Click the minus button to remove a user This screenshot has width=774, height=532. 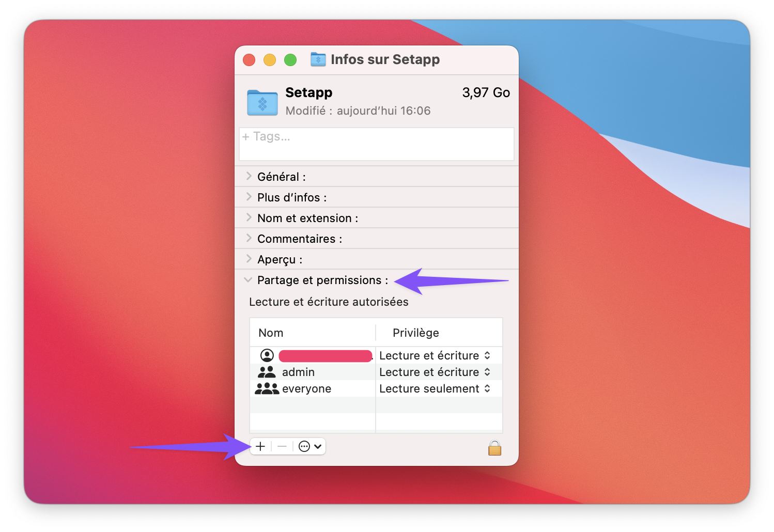tap(282, 446)
